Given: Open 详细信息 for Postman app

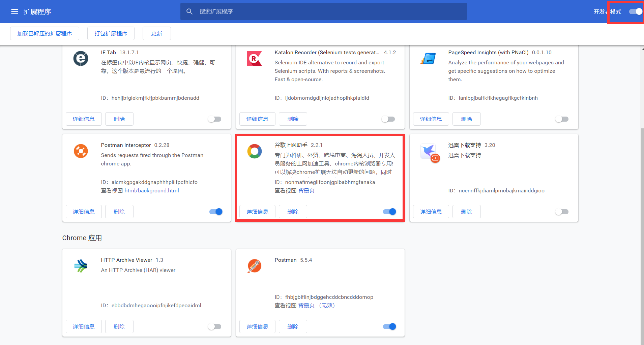Looking at the screenshot, I should [257, 326].
